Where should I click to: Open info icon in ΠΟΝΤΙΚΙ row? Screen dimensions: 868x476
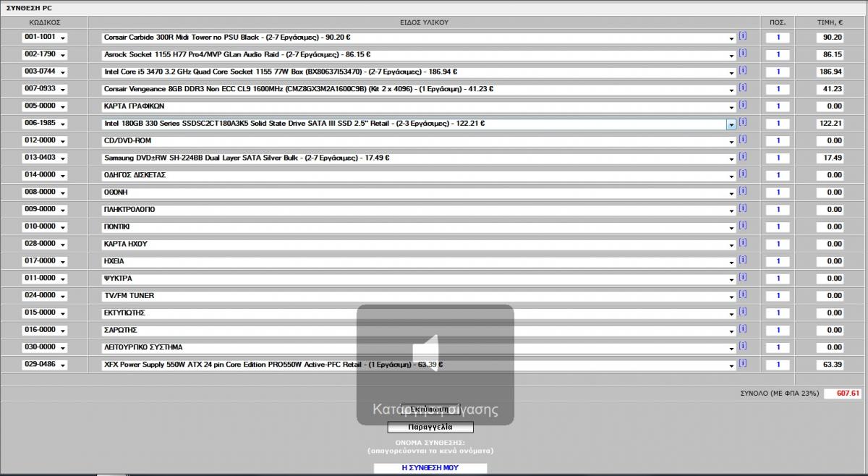coord(742,225)
